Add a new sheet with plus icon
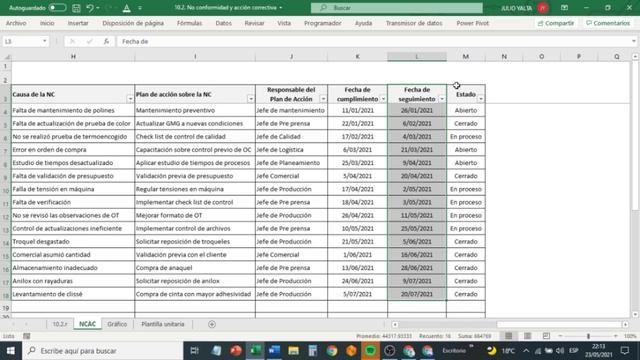Screen dimensions: 640x360 point(212,324)
